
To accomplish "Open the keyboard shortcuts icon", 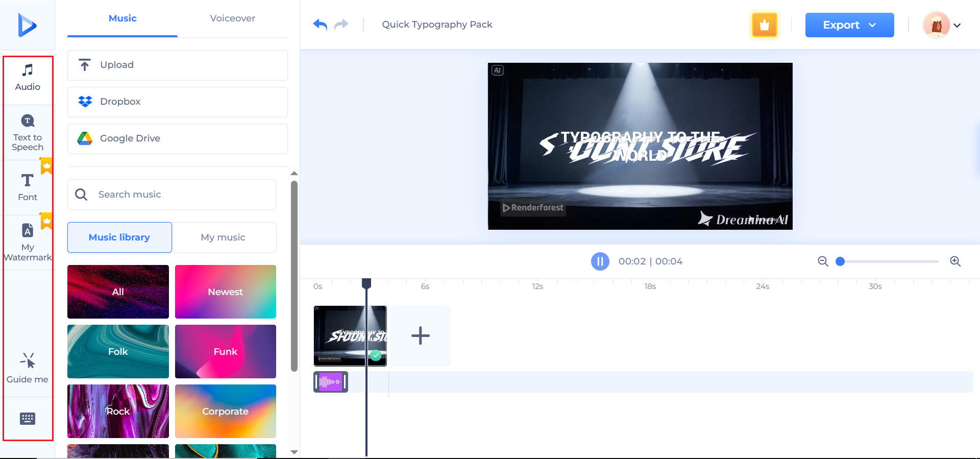I will coord(28,419).
